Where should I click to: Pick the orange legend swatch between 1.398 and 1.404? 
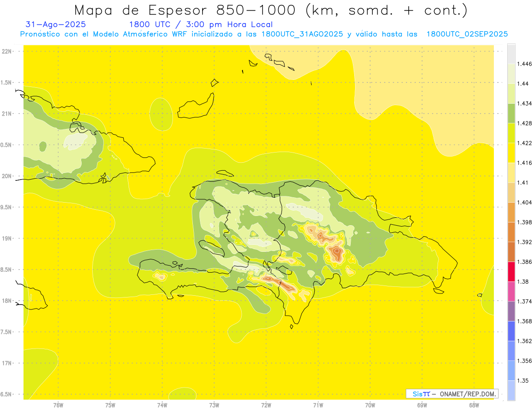511,212
